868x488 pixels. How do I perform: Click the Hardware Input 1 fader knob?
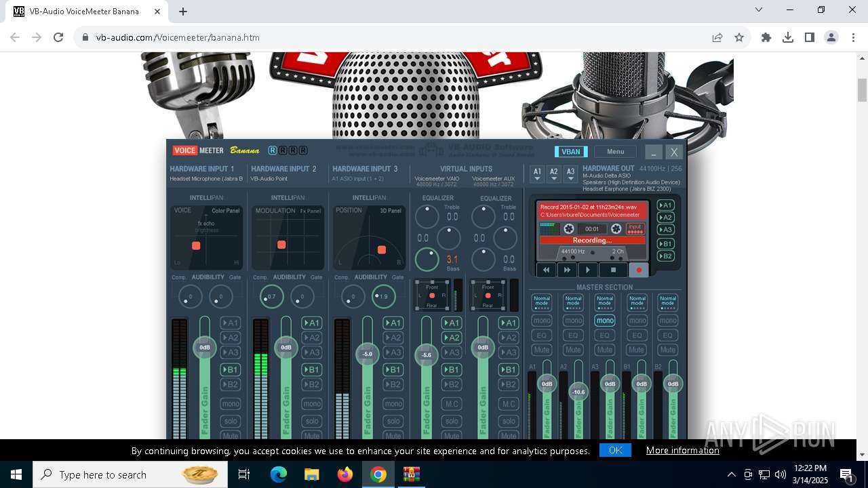(x=205, y=347)
